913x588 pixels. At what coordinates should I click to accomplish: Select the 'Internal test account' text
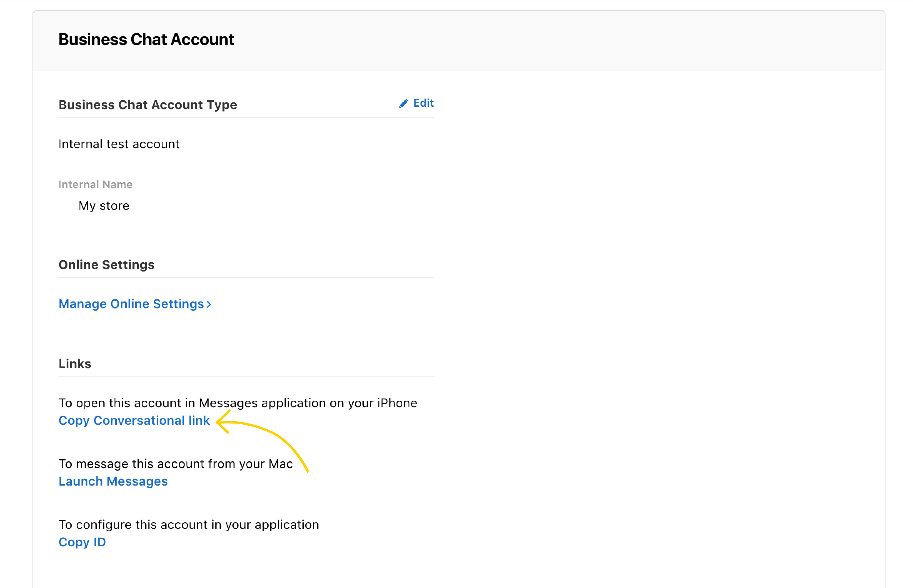coord(119,144)
